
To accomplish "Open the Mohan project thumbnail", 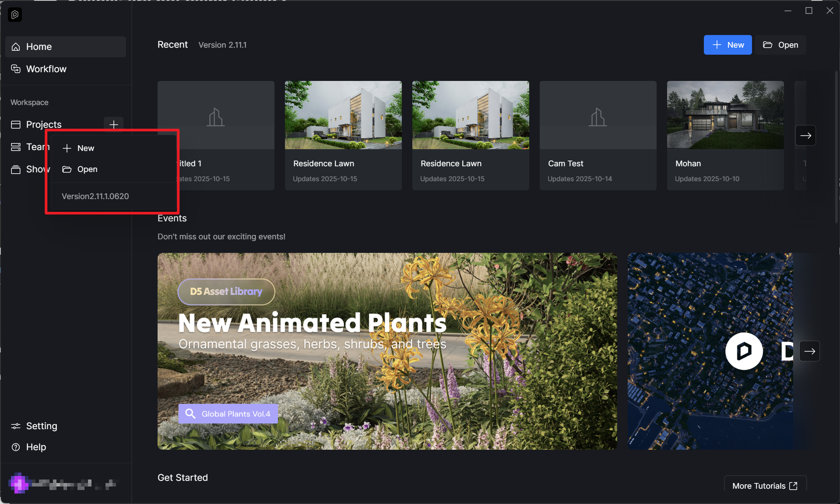I will tap(725, 115).
